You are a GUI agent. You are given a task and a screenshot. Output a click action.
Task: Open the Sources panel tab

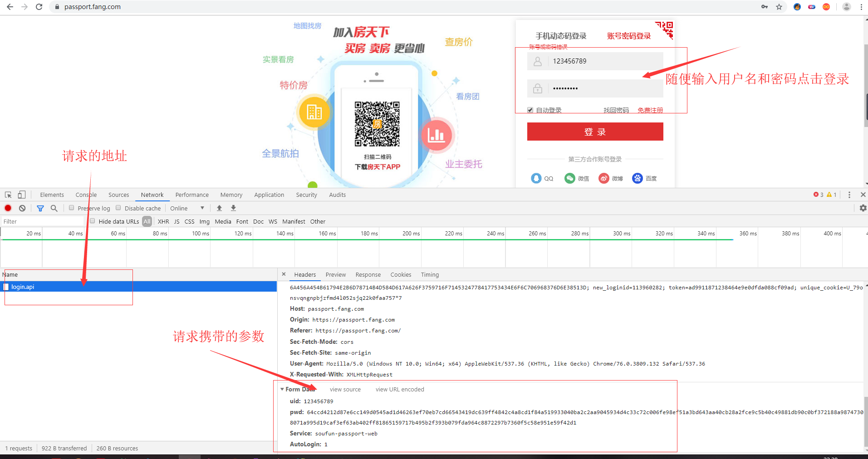[x=118, y=195]
